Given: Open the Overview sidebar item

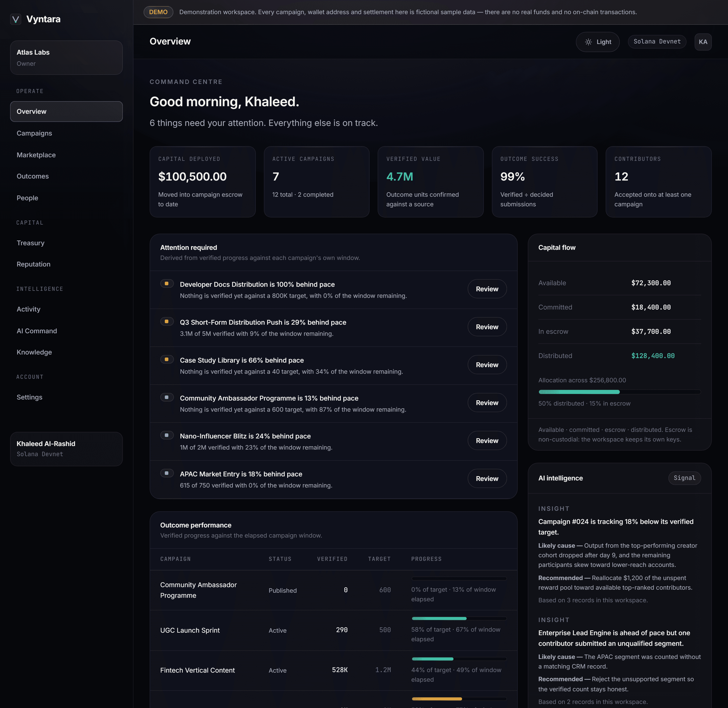Looking at the screenshot, I should 66,112.
